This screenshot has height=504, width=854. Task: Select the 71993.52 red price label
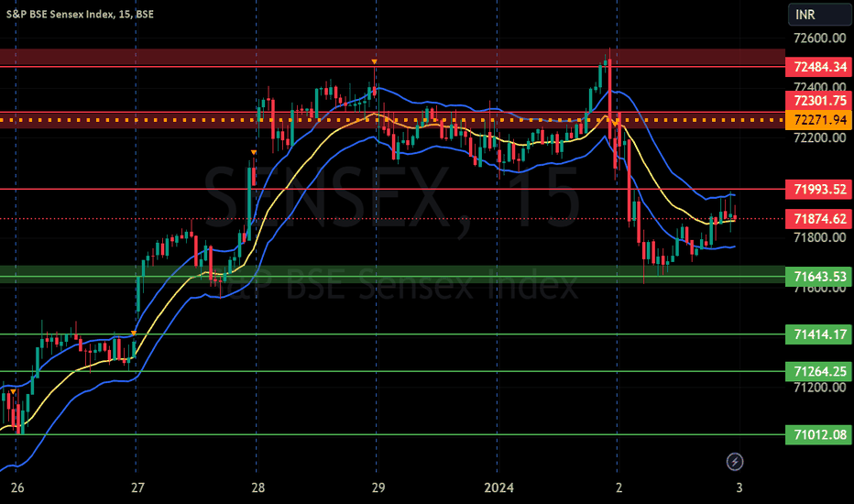[819, 189]
